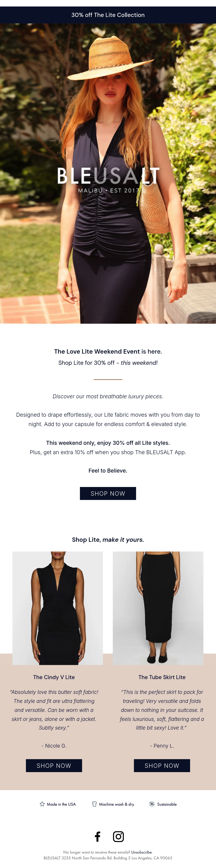Image resolution: width=216 pixels, height=868 pixels.
Task: Click SHOP NOW under Penny L. review
Action: pyautogui.click(x=162, y=766)
